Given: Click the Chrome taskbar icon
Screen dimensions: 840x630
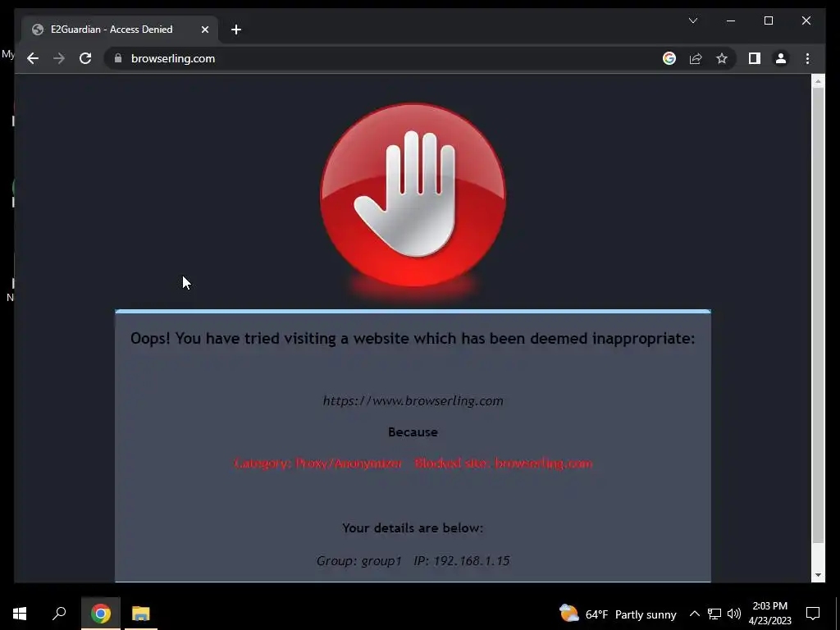Looking at the screenshot, I should [x=101, y=614].
